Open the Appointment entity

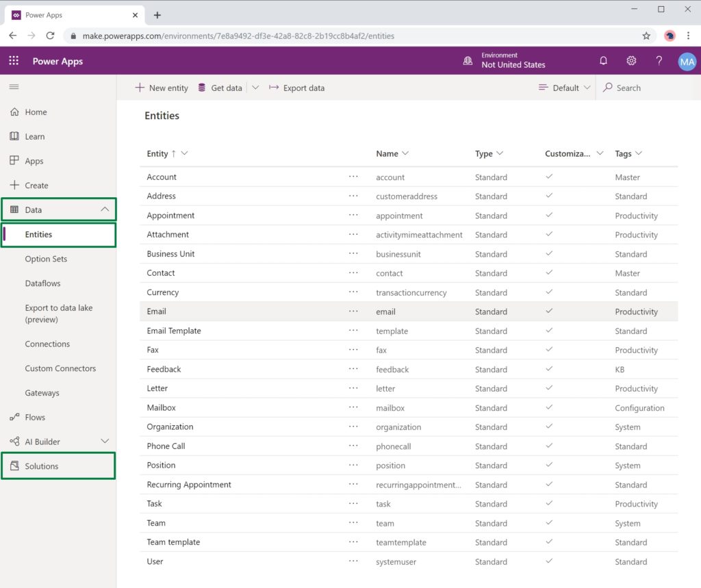pos(170,215)
